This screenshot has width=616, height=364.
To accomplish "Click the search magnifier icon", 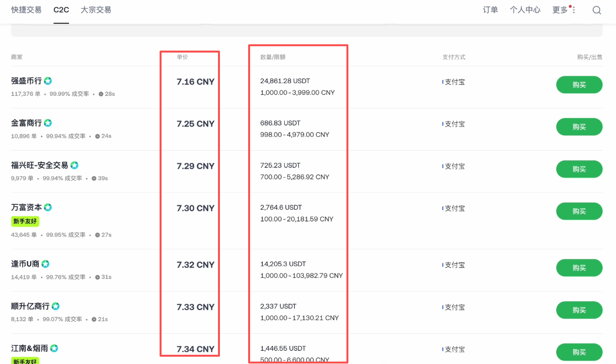I will pyautogui.click(x=597, y=10).
